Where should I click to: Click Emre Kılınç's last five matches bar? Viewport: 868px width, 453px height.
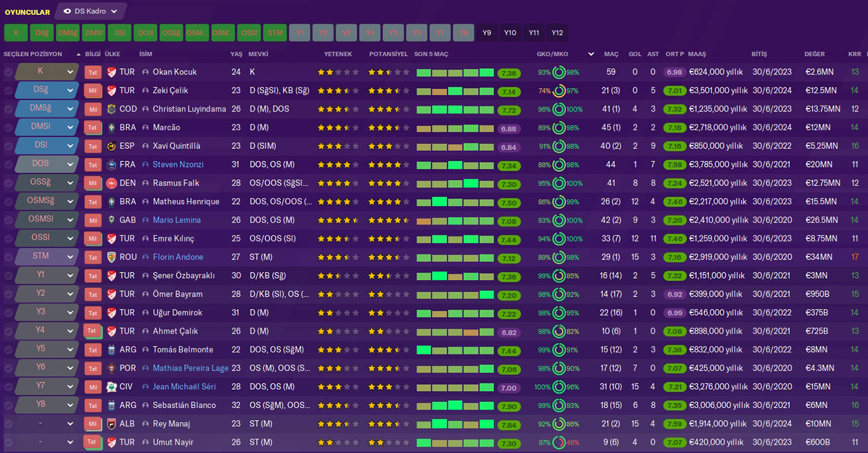pos(454,239)
